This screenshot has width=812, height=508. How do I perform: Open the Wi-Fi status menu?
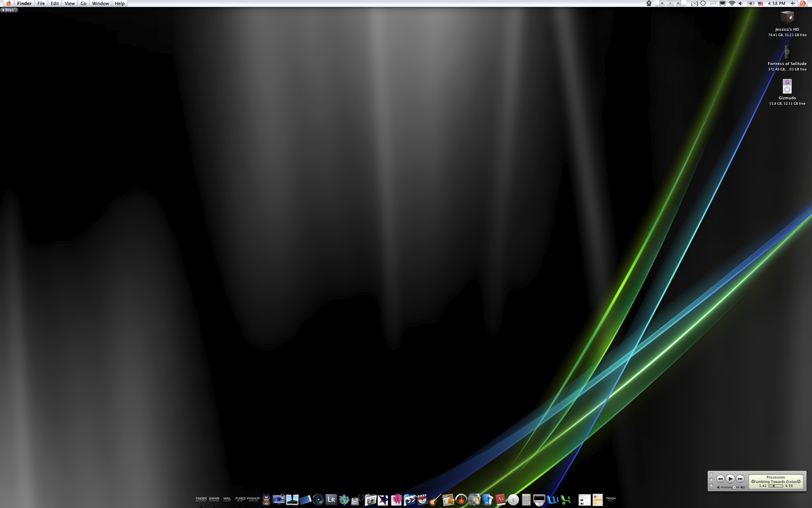(x=732, y=3)
